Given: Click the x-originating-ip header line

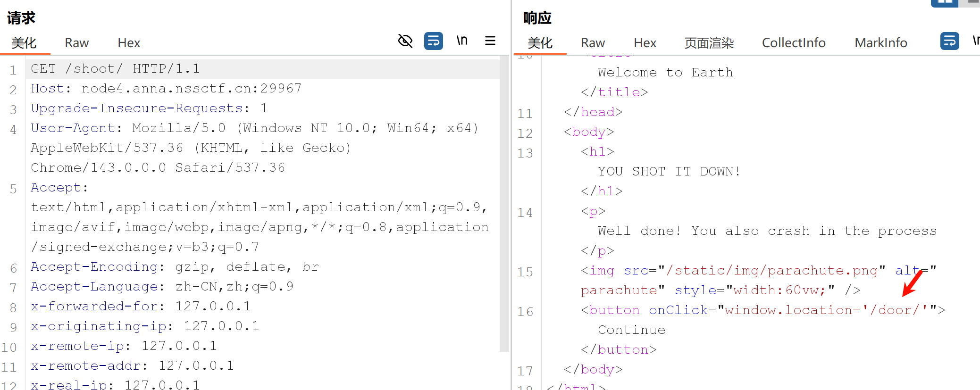Looking at the screenshot, I should coord(145,326).
